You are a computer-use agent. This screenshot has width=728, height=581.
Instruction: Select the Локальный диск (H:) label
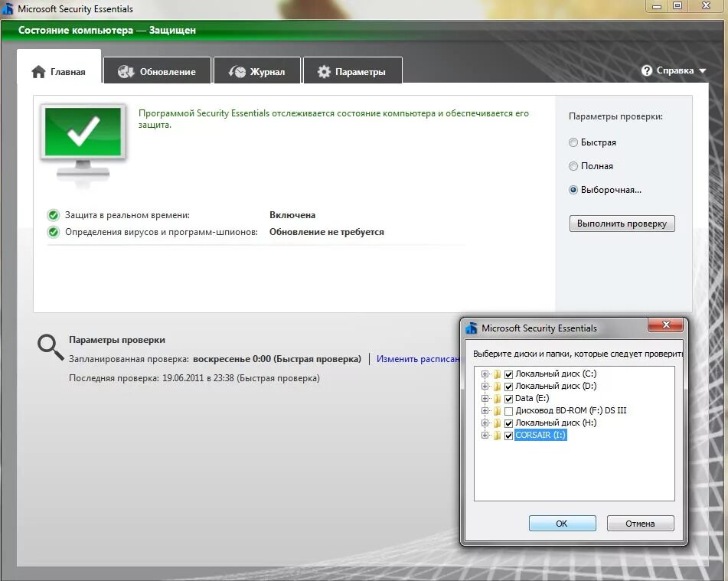tap(556, 423)
